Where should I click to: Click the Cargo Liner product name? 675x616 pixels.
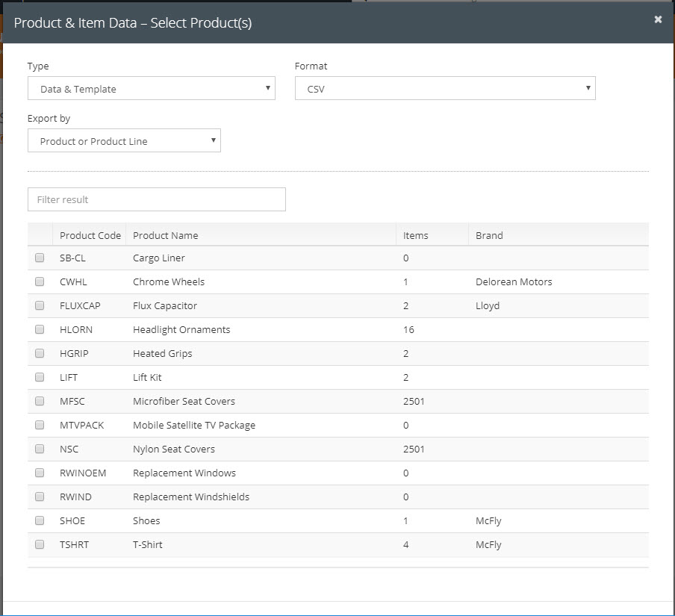coord(158,258)
